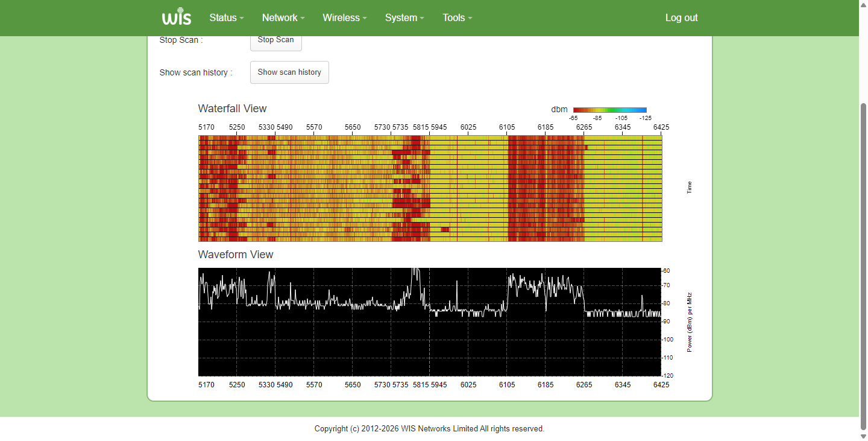This screenshot has height=441, width=868.
Task: Click the red band near 6185 in waterfall
Action: coord(546,188)
